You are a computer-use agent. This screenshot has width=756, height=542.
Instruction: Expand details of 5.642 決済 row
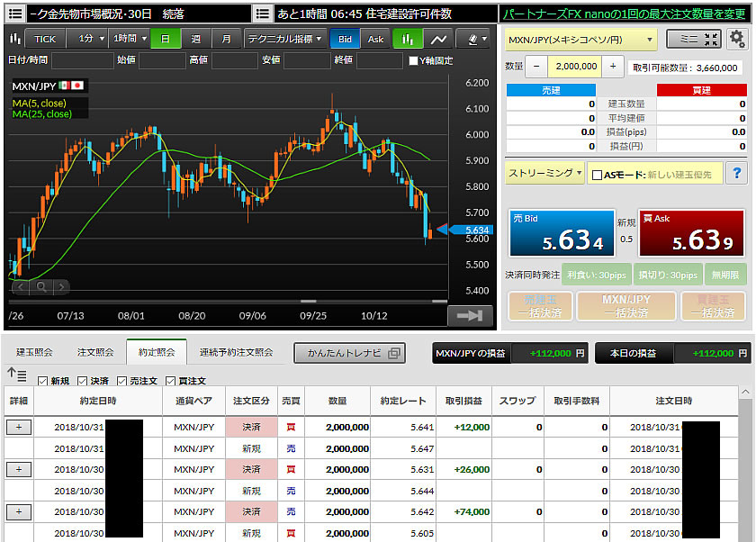(x=19, y=511)
